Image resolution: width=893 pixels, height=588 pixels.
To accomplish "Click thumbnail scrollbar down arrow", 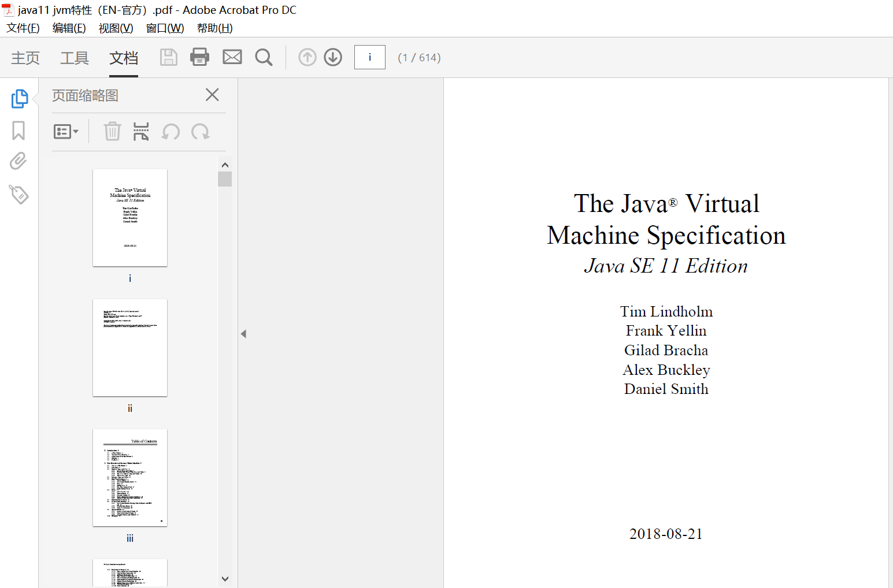I will click(225, 578).
